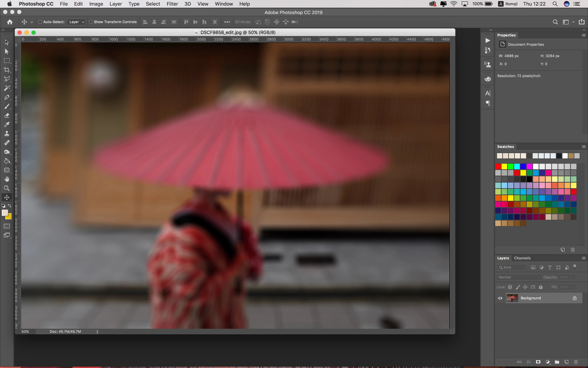Enable Show Transform Controls checkbox
The image size is (588, 368).
click(x=91, y=22)
